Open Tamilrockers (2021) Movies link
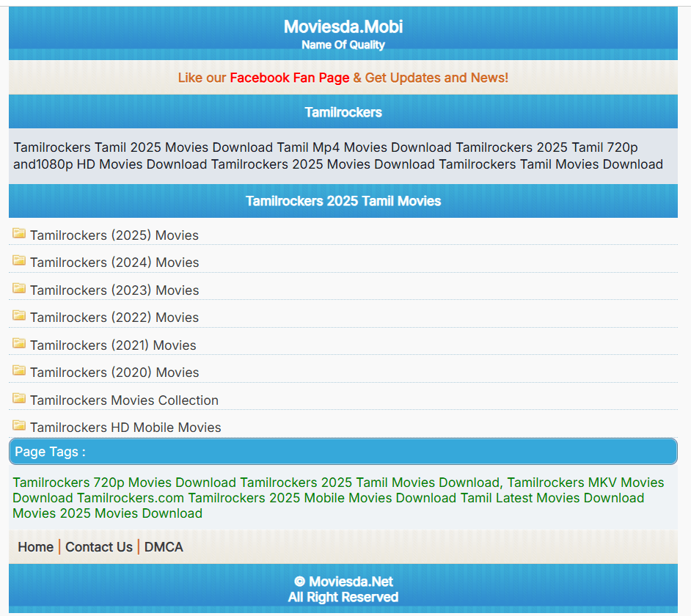 coord(113,345)
